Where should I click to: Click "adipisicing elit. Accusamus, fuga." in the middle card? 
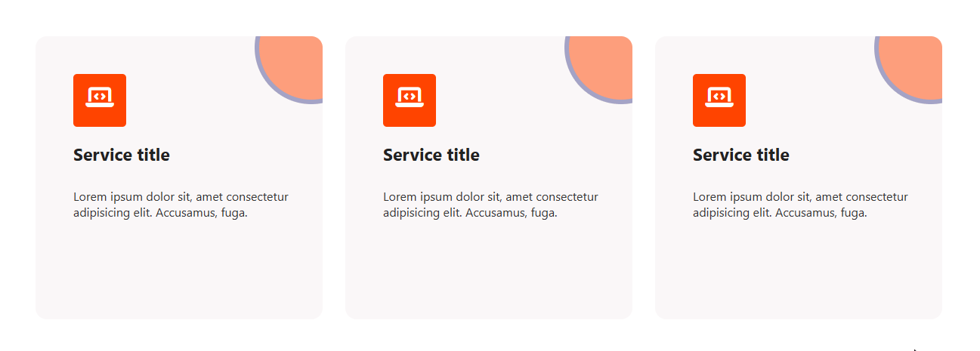point(470,213)
